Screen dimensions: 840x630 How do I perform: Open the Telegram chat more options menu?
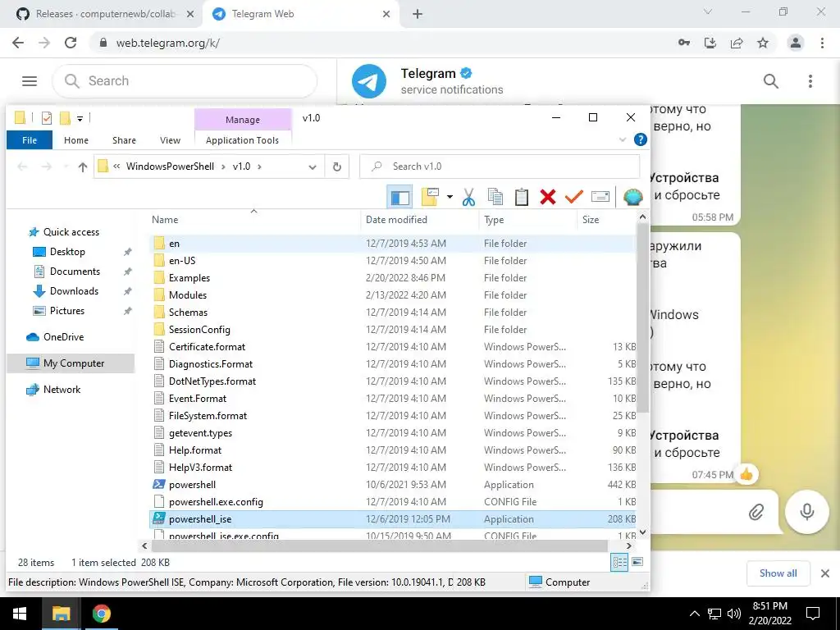coord(810,81)
